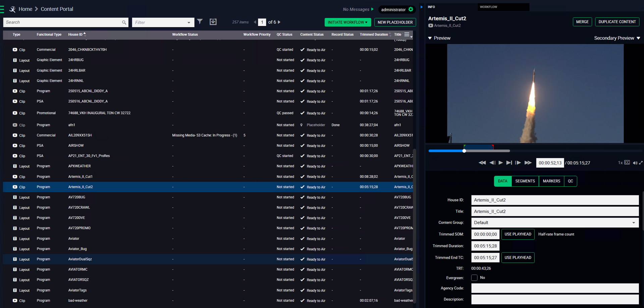Click the application logo next to Home
The width and height of the screenshot is (644, 308).
[12, 9]
